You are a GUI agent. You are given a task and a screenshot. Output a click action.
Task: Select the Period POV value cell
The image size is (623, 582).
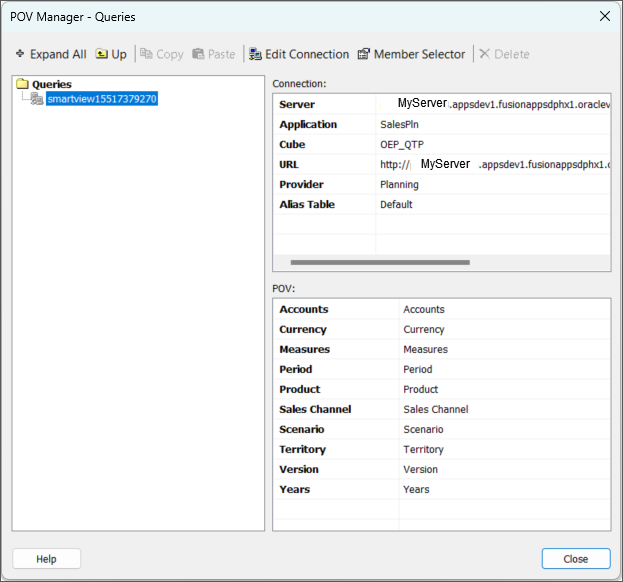click(505, 369)
